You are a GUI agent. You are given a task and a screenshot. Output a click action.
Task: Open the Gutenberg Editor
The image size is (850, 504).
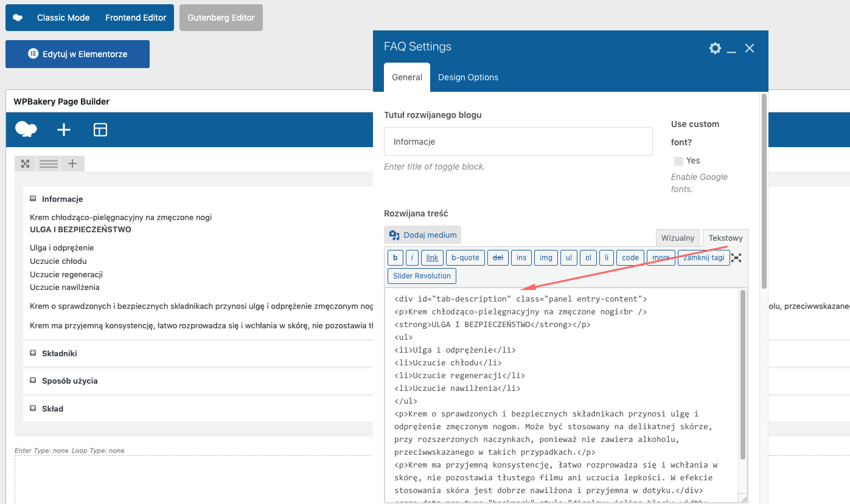pos(221,18)
